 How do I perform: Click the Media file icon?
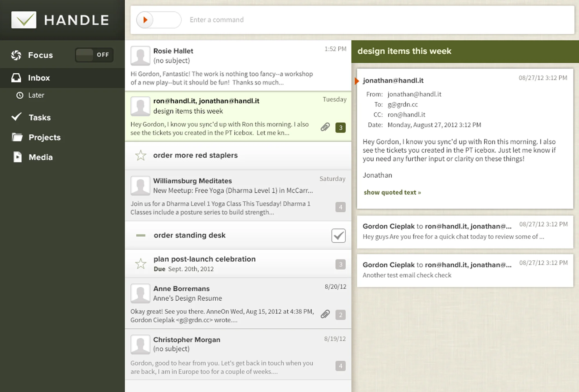click(17, 157)
